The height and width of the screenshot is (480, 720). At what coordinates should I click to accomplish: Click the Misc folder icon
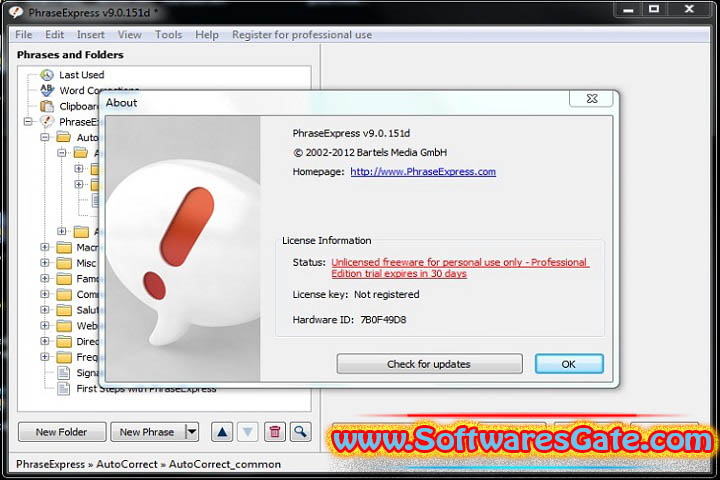point(64,263)
